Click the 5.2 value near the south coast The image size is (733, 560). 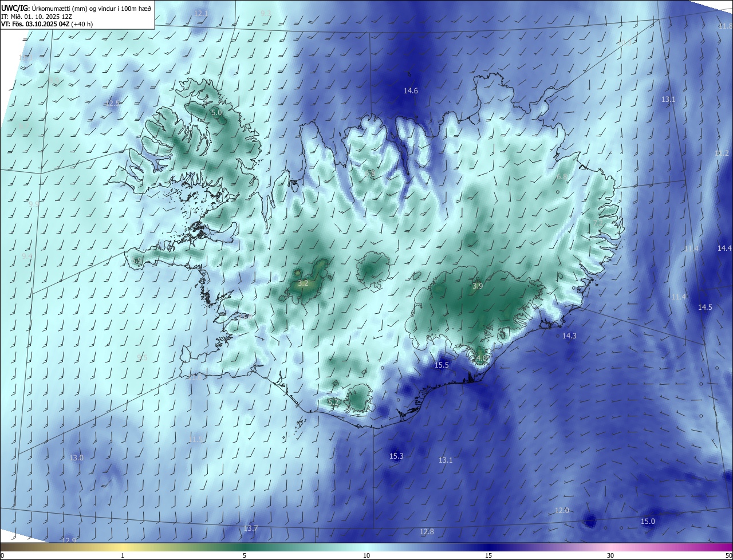pos(333,403)
